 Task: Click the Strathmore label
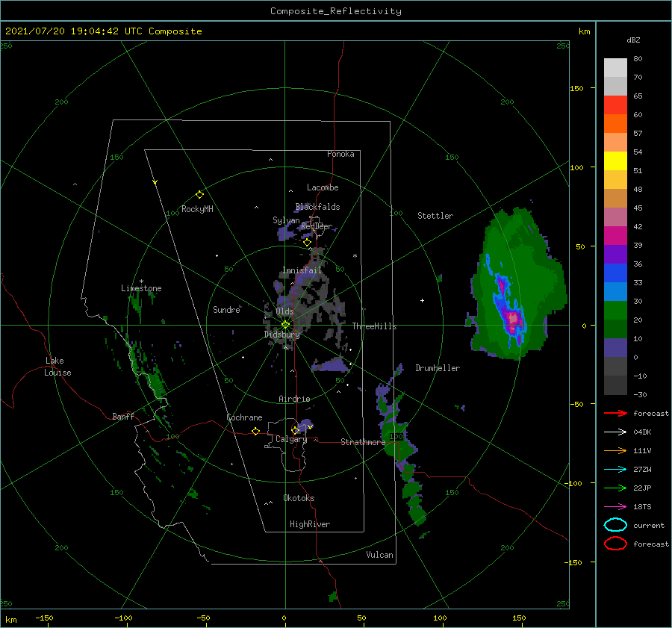[363, 442]
